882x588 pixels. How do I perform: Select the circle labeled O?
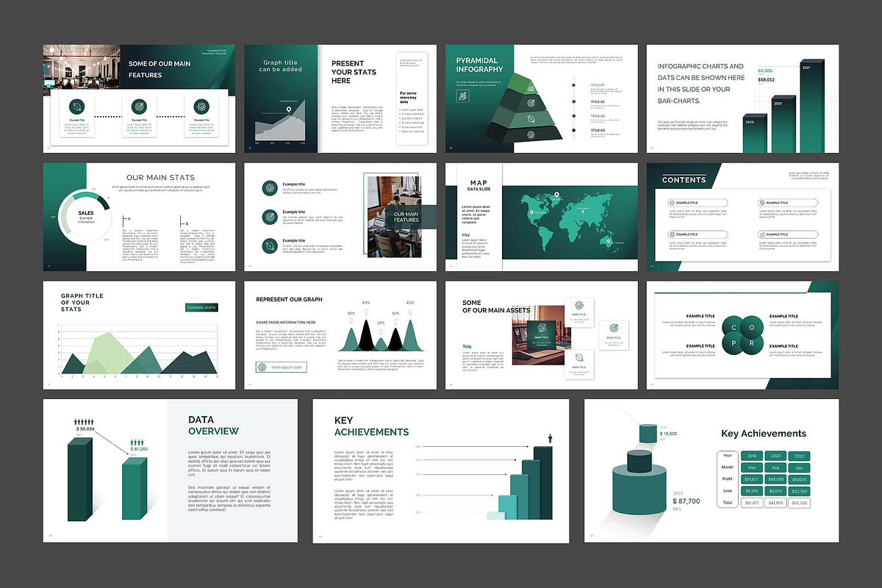point(750,329)
